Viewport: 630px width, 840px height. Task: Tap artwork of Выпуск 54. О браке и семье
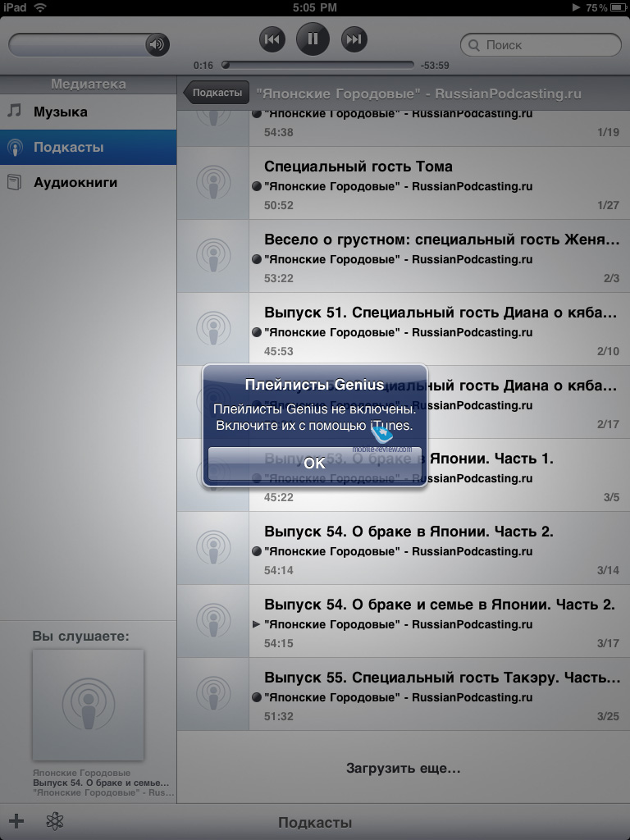coord(213,622)
